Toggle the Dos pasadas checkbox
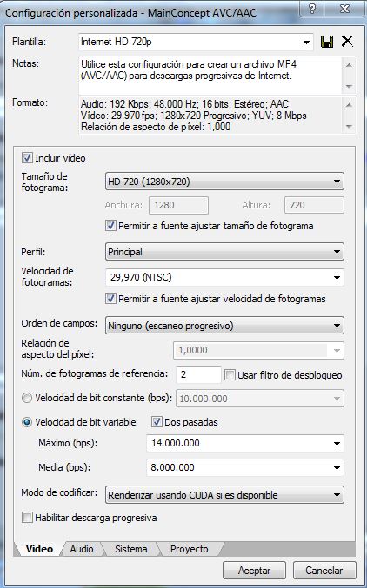367x588 pixels. [157, 422]
